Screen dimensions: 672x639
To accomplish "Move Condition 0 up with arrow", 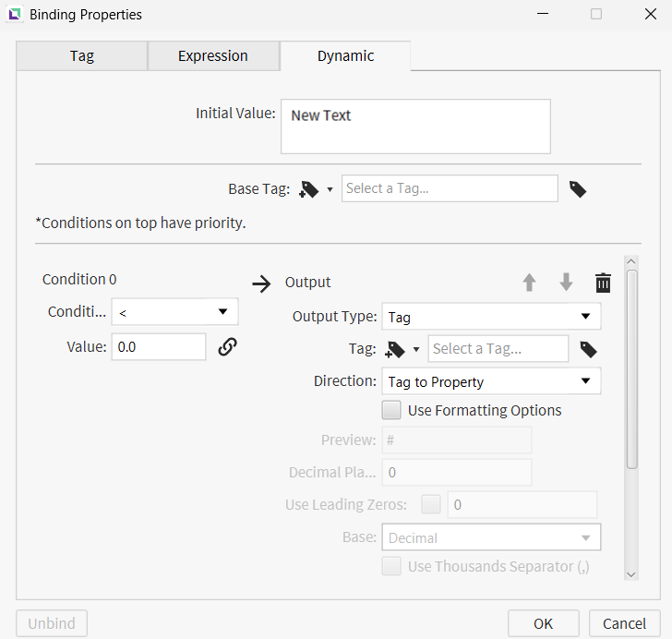I will point(529,283).
